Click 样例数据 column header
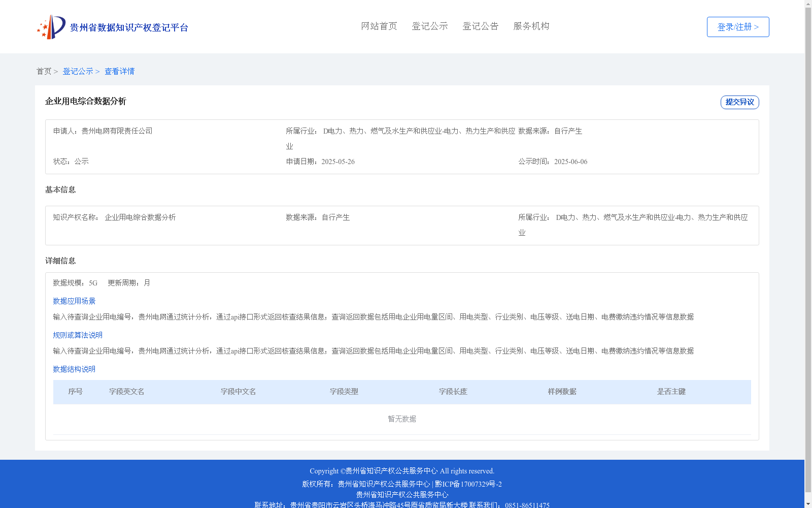Screen dimensions: 812x508 562,392
